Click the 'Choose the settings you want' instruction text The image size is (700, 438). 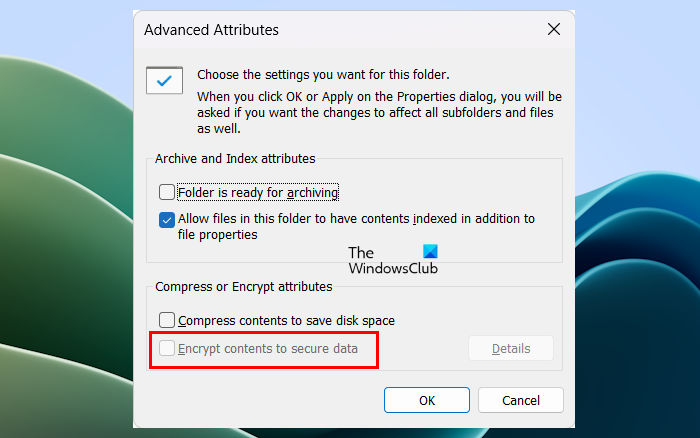323,75
